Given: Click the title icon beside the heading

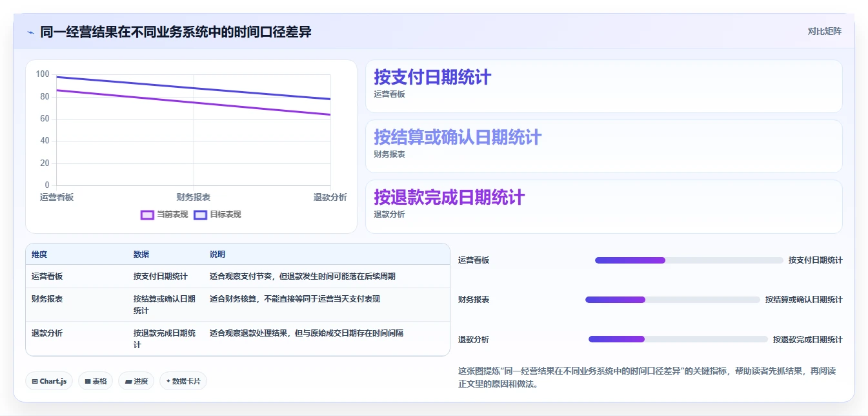Looking at the screenshot, I should 30,32.
